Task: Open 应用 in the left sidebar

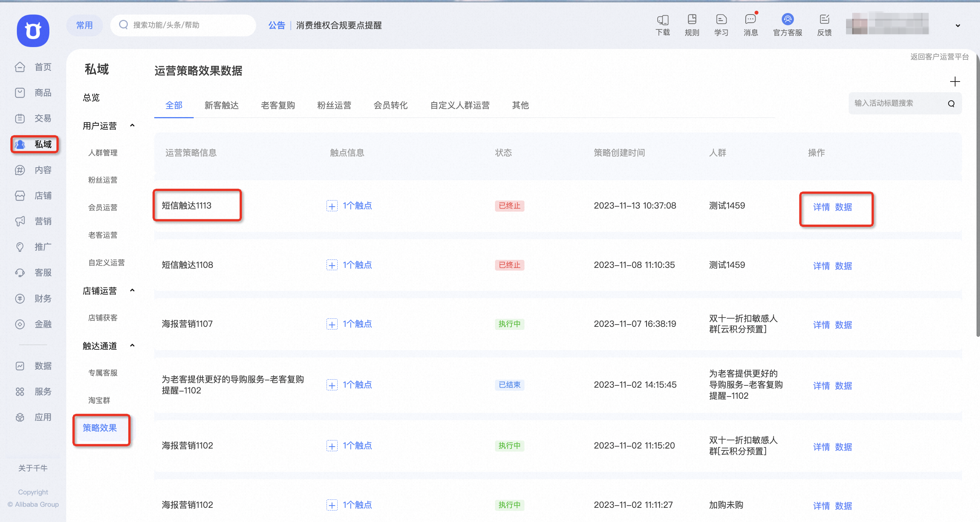Action: pos(33,417)
